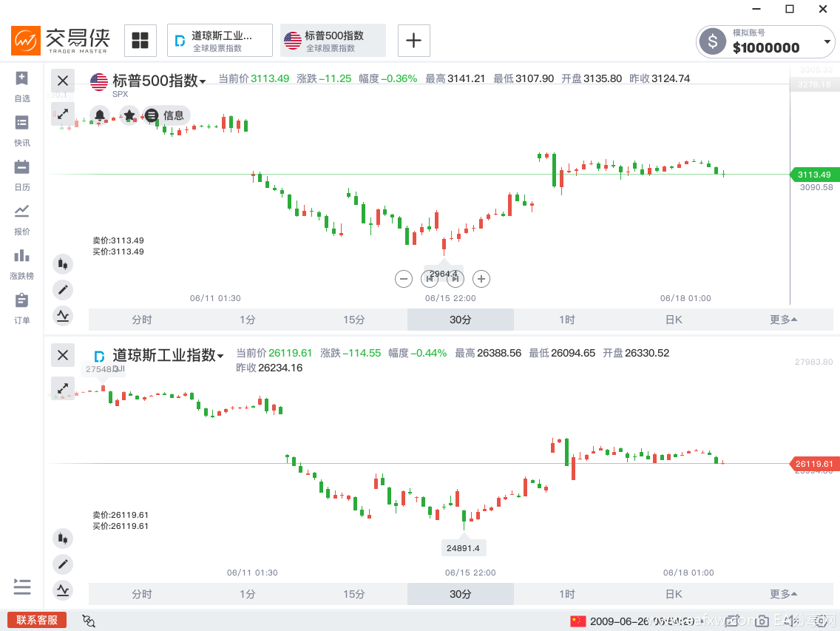Select 分时 timeframe on 道琼斯 chart
Image resolution: width=840 pixels, height=631 pixels.
(141, 594)
